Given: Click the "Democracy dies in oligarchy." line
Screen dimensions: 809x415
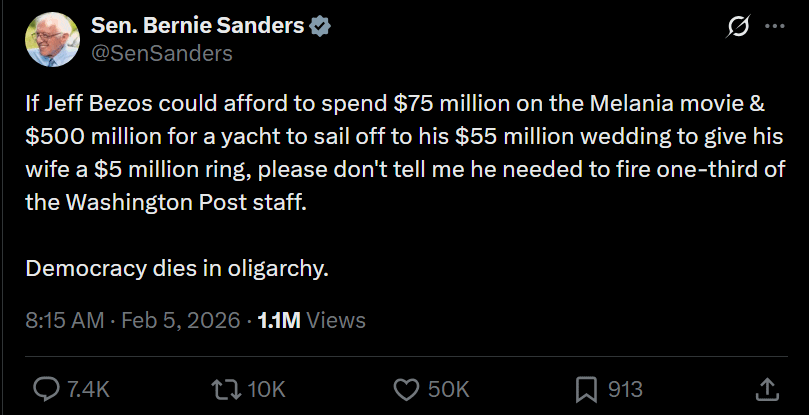Looking at the screenshot, I should point(177,268).
